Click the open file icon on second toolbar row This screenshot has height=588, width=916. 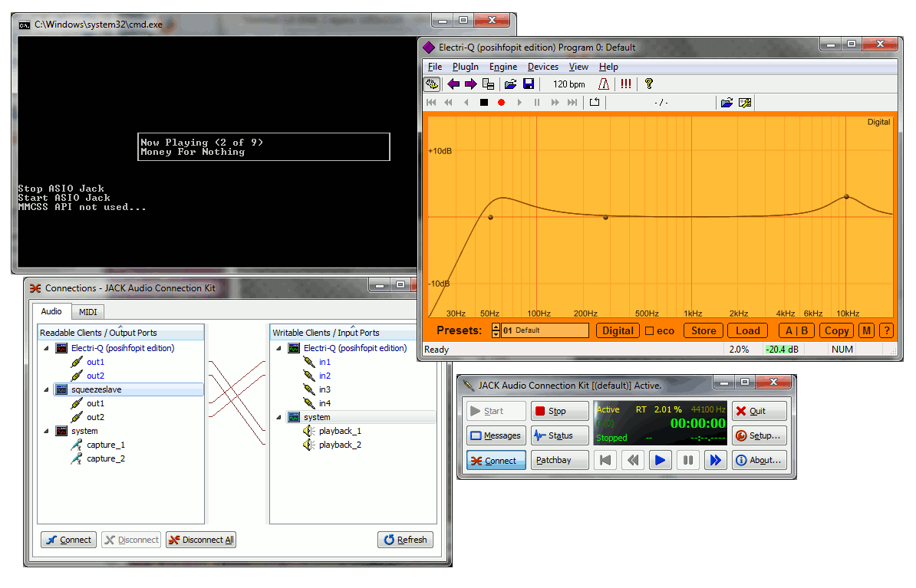point(727,103)
